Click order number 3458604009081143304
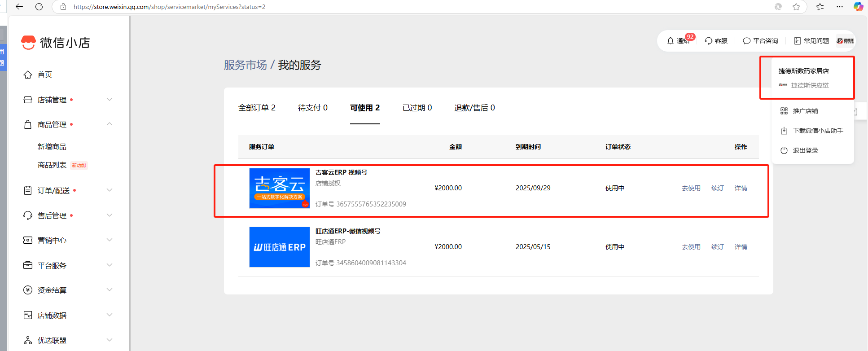Screen dimensions: 868x351 (x=371, y=263)
